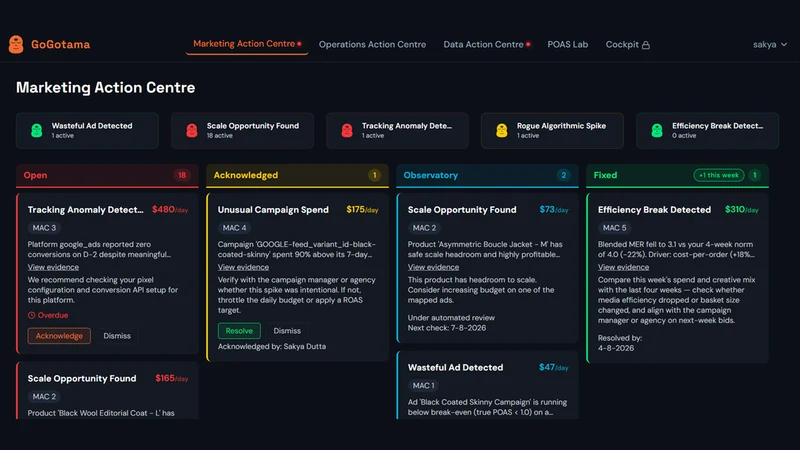Click the 'Resolved by: 4-8-2026' text
The height and width of the screenshot is (450, 800).
(x=620, y=343)
